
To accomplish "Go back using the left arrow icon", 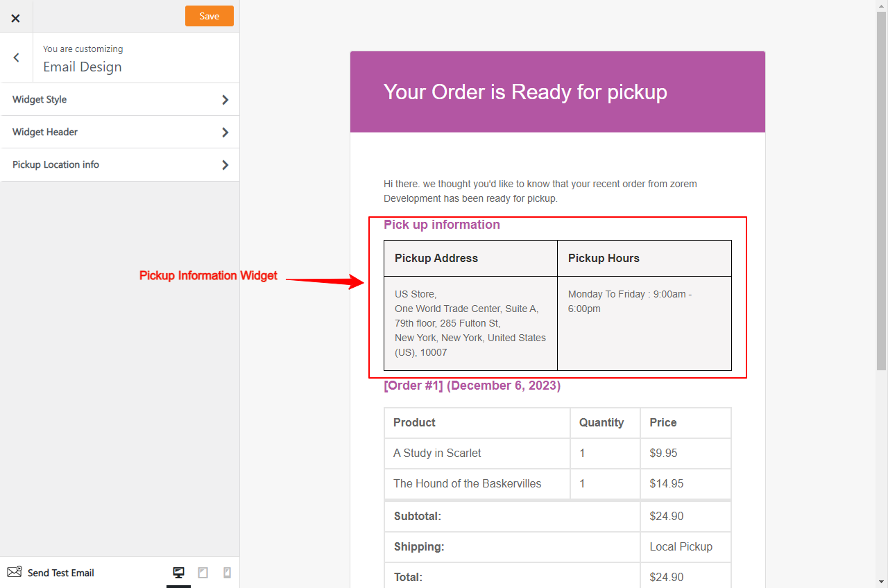I will pos(16,58).
